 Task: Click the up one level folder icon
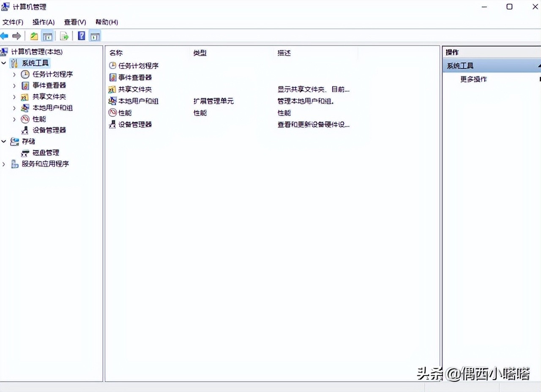click(33, 36)
